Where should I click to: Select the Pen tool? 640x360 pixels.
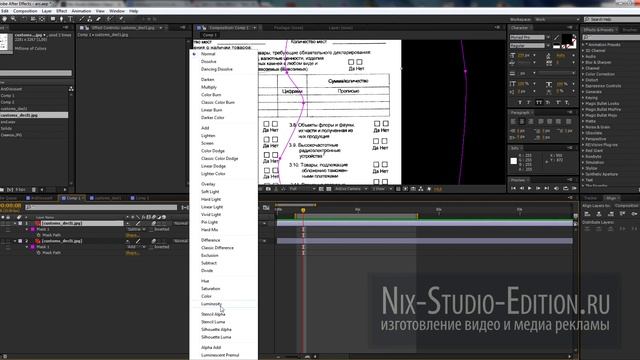click(62, 19)
